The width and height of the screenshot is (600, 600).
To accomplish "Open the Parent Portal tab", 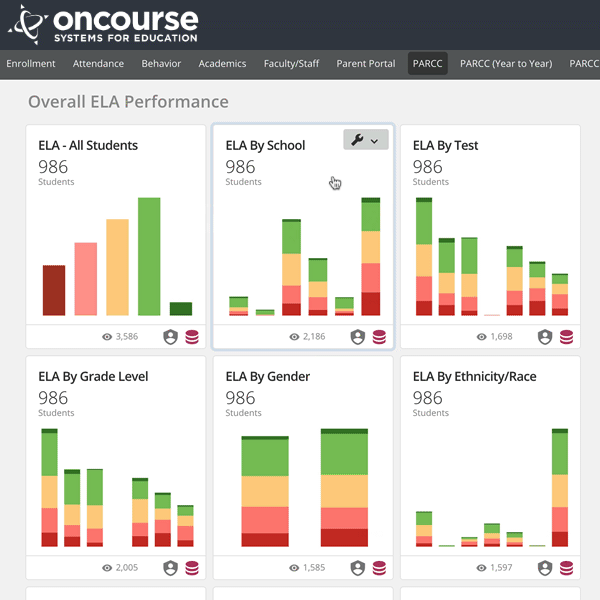I will [366, 64].
